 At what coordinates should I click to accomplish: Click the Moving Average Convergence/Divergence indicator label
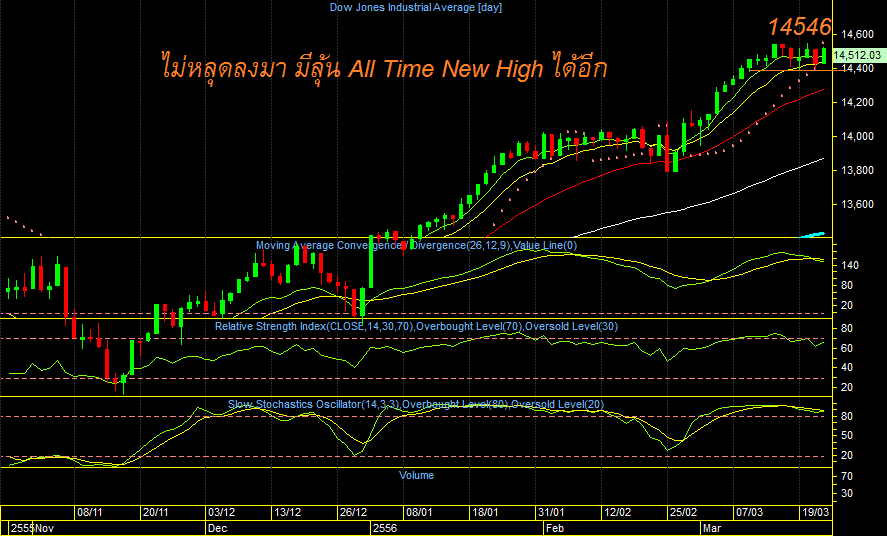[416, 245]
